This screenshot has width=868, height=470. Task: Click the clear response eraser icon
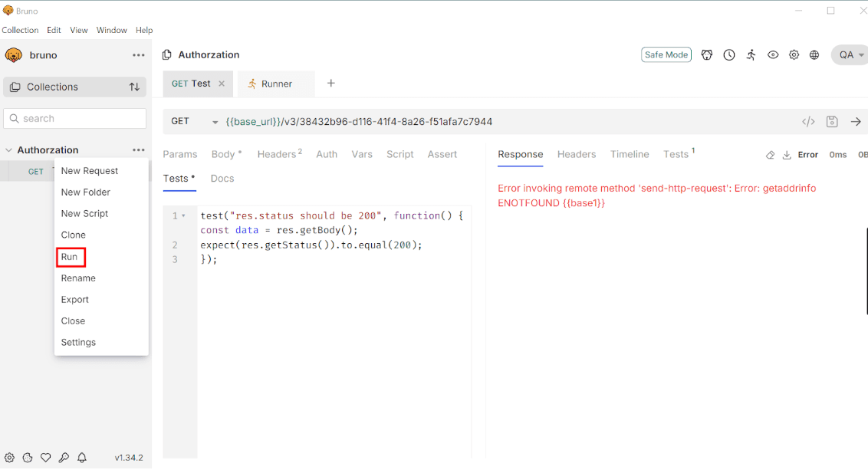click(770, 155)
